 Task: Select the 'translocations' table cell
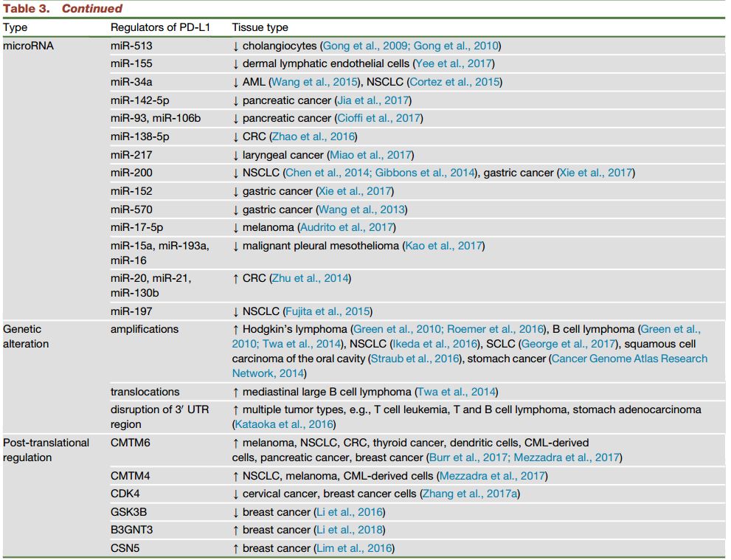tap(145, 392)
